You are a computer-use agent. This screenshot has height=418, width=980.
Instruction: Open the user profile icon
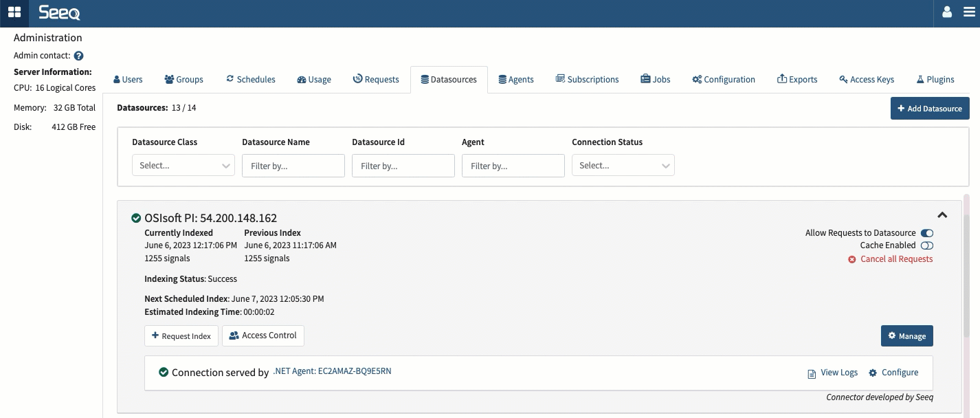coord(947,12)
